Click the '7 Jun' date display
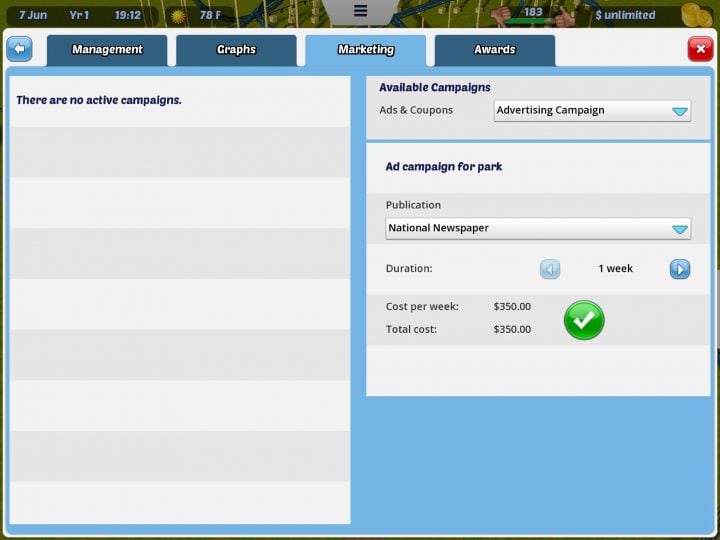720x540 pixels. pyautogui.click(x=33, y=15)
